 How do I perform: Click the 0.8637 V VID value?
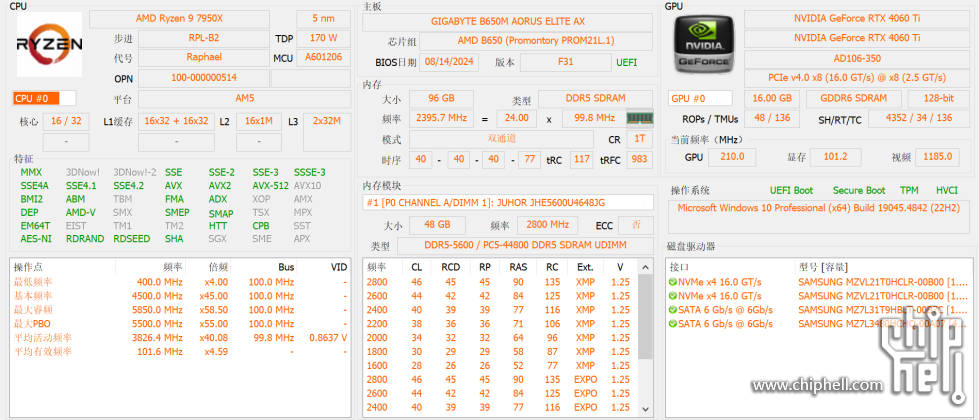coord(328,338)
